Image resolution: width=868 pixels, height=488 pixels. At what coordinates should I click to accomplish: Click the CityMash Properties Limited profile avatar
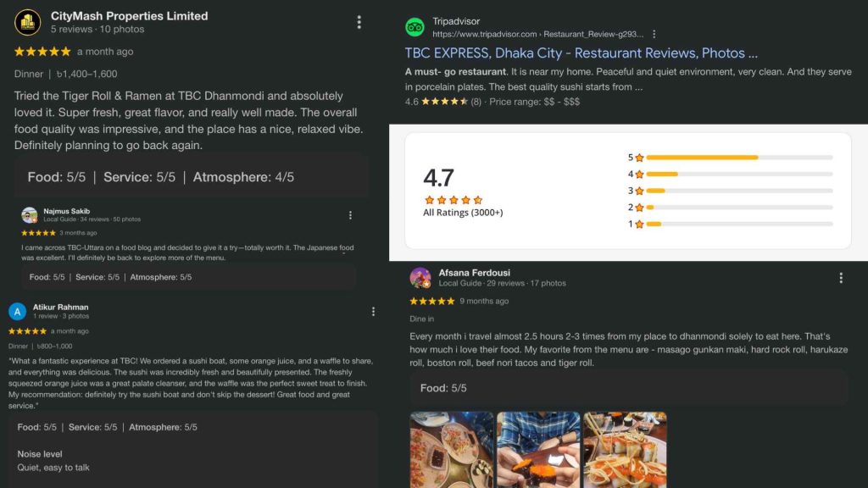[x=27, y=22]
